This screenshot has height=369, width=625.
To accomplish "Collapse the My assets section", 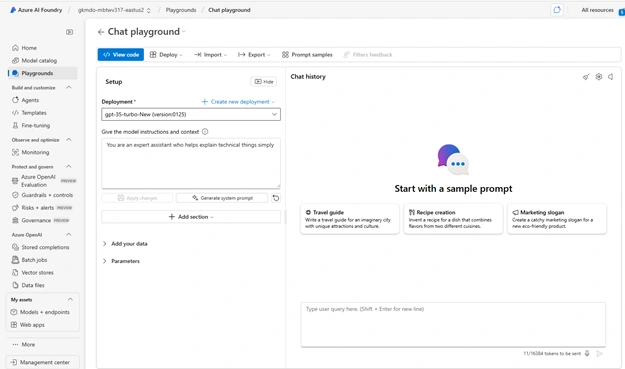I will 70,299.
